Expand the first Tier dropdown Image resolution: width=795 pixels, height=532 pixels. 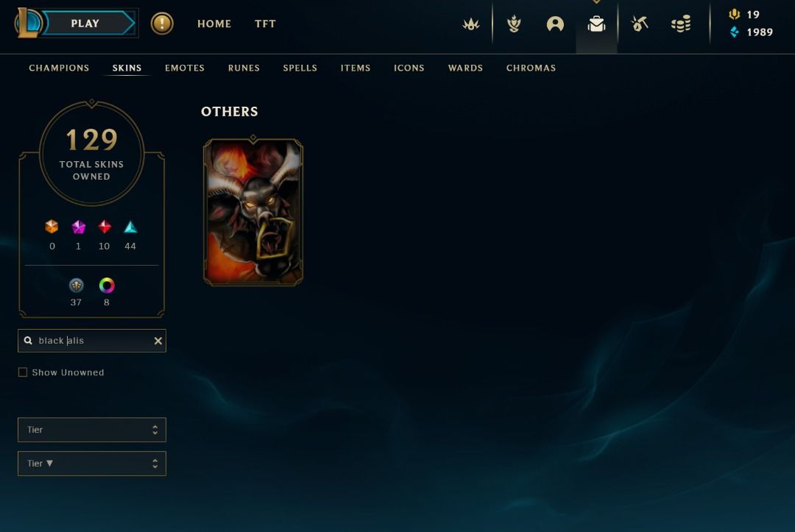pos(92,430)
